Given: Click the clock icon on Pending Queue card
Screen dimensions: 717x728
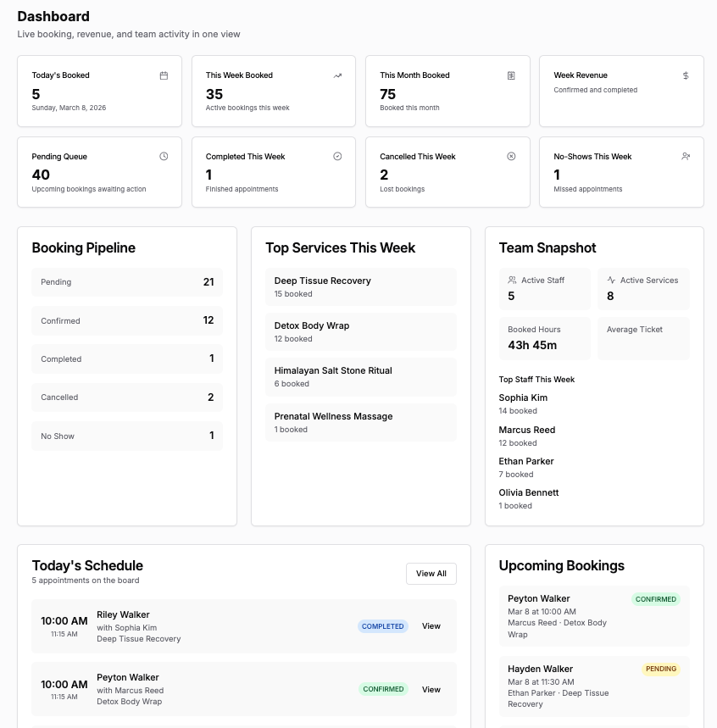Looking at the screenshot, I should tap(164, 157).
